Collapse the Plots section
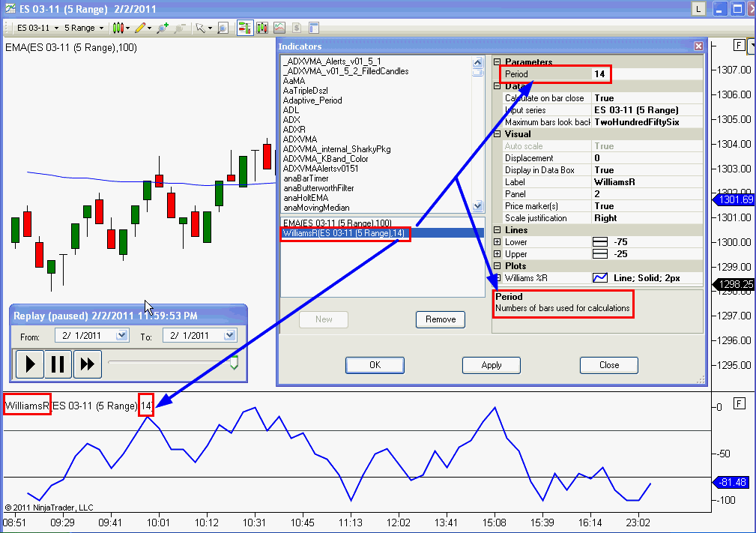This screenshot has height=533, width=756. coord(497,266)
